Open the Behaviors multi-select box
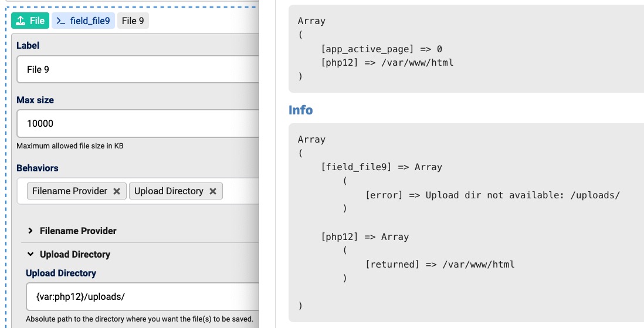Screen dimensions: 644x328 [x=240, y=191]
